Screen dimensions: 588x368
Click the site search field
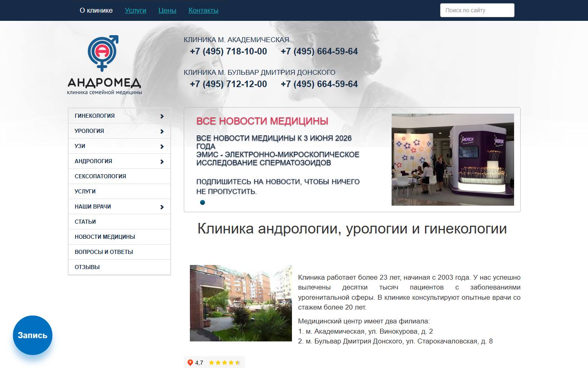coord(477,10)
